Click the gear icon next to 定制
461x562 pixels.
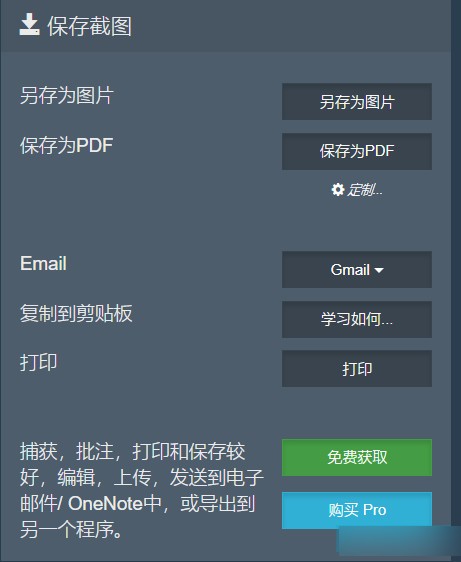click(338, 190)
